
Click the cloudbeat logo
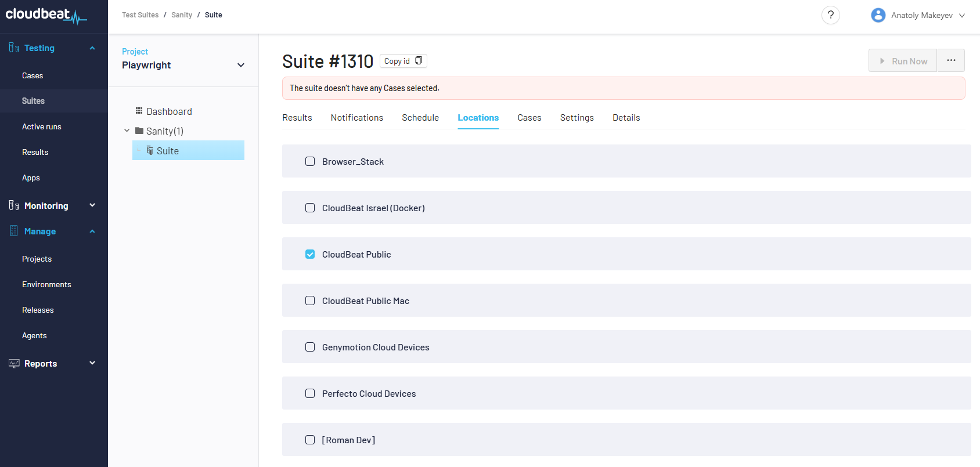(46, 16)
